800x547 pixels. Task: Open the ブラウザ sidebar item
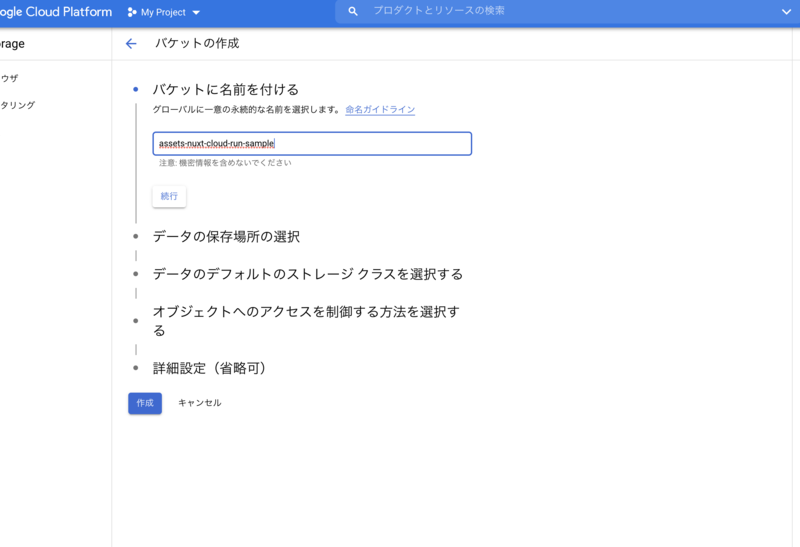9,78
